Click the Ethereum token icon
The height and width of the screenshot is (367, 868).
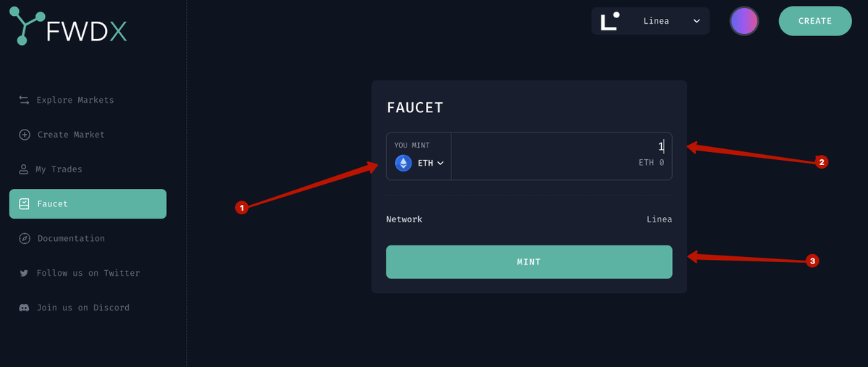coord(403,163)
